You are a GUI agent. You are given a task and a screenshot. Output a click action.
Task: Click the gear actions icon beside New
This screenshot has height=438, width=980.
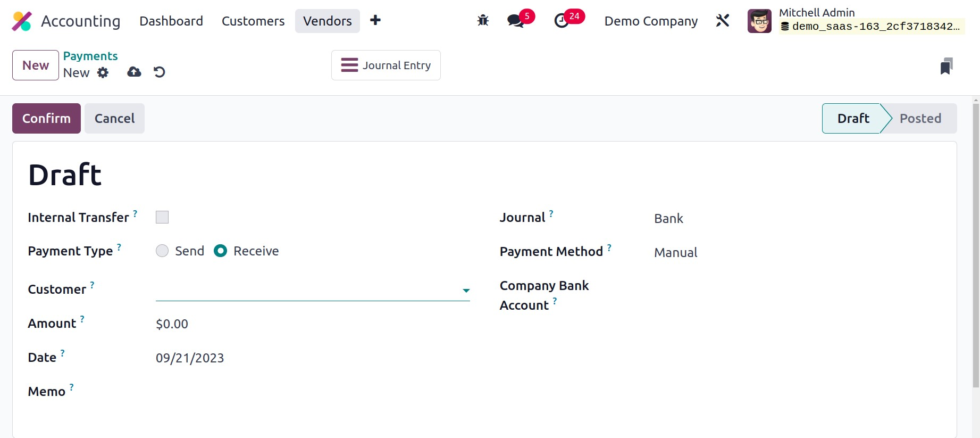pos(103,73)
